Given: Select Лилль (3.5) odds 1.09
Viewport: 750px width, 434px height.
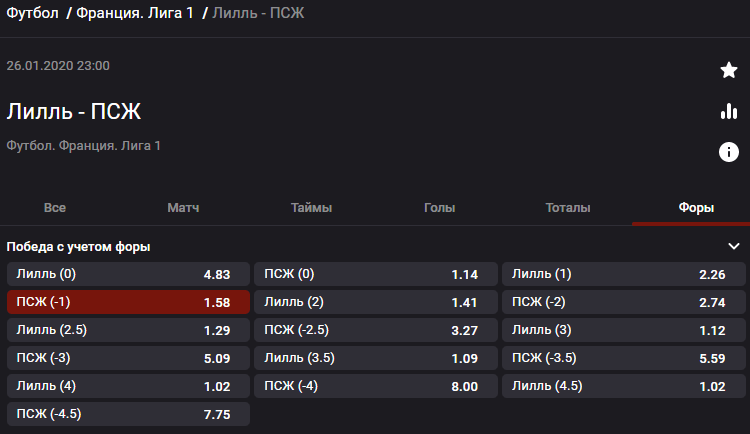Looking at the screenshot, I should point(376,358).
